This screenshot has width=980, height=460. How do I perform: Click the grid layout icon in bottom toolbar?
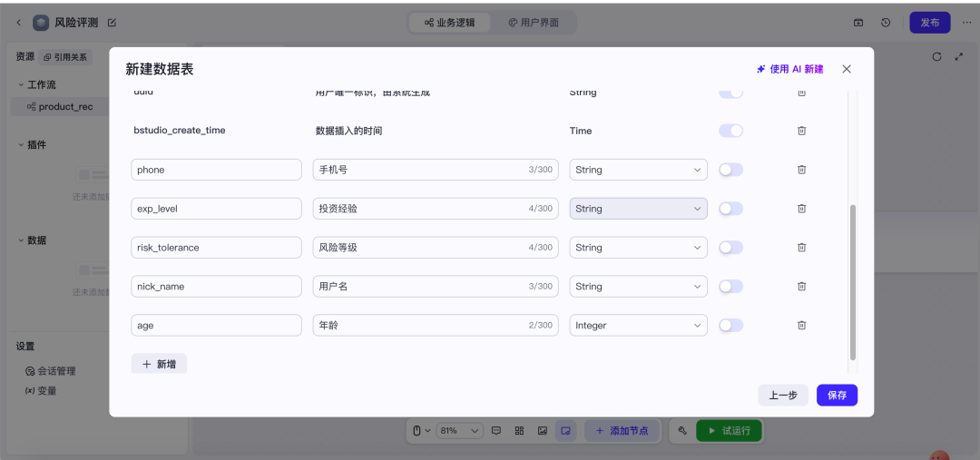click(x=519, y=431)
